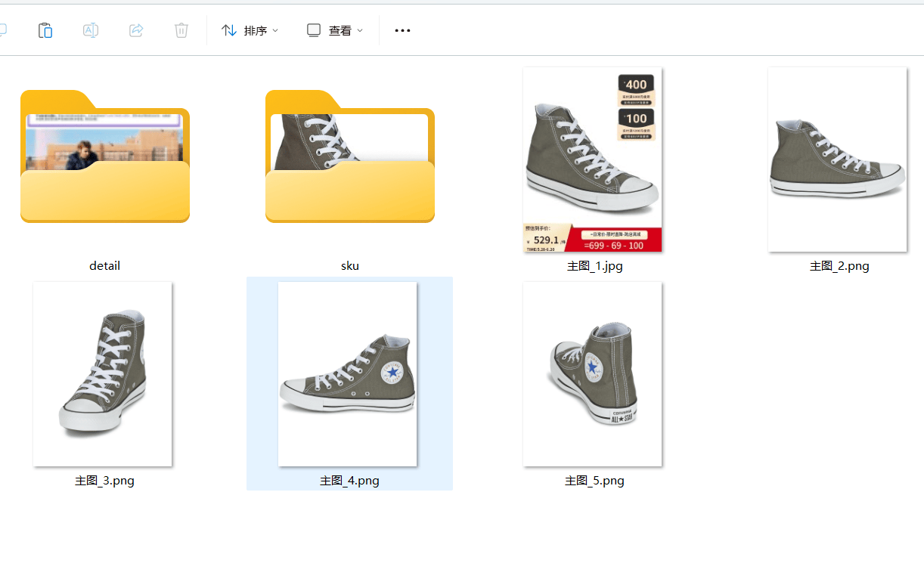The image size is (924, 585).
Task: Open the 排序 sort dropdown
Action: (250, 30)
